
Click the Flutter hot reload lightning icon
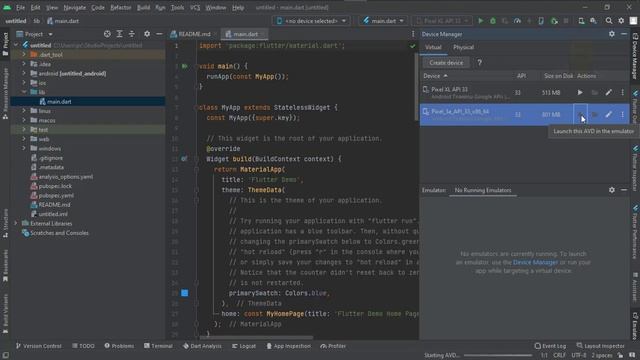click(x=529, y=21)
